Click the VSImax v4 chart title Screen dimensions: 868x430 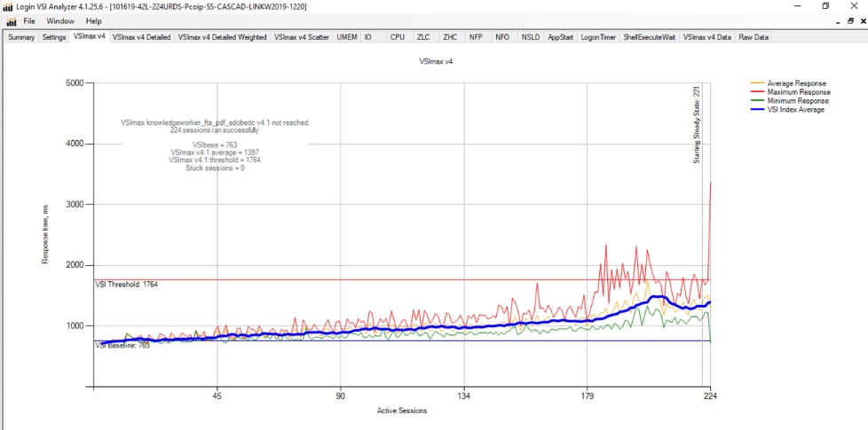(x=436, y=62)
